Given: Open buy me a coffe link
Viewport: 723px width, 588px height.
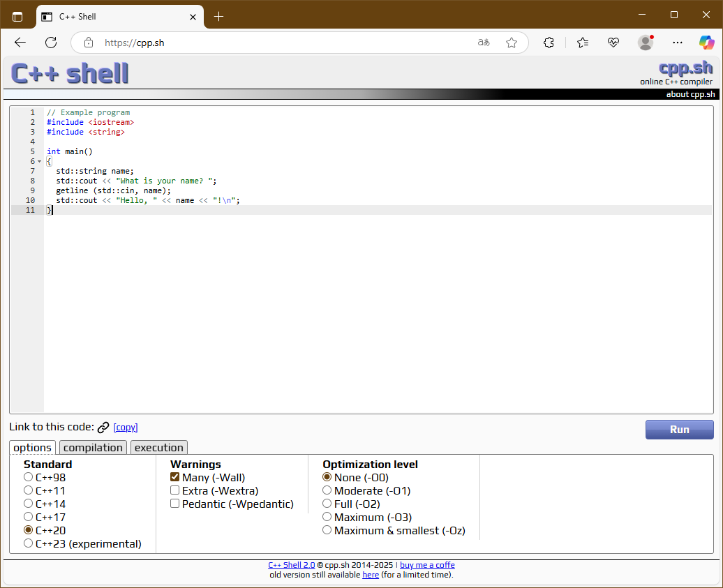Looking at the screenshot, I should tap(427, 565).
